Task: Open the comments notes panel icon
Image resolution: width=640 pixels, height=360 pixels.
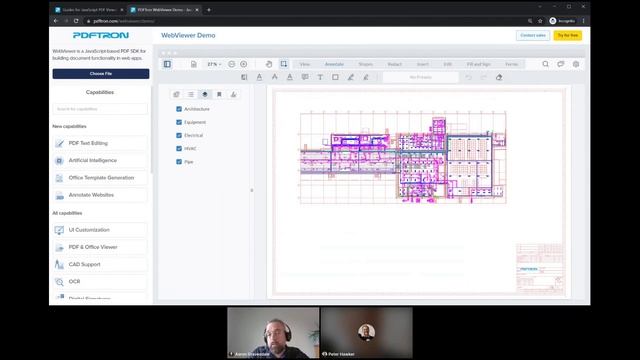Action: coord(560,64)
